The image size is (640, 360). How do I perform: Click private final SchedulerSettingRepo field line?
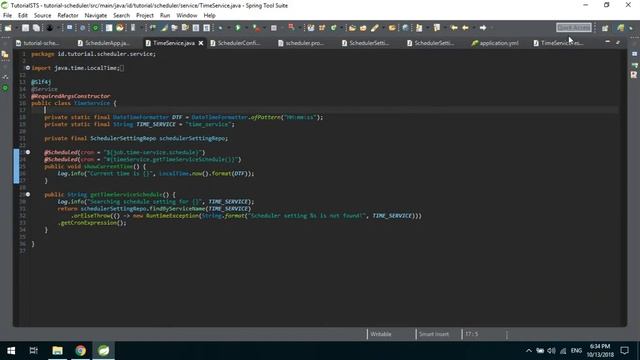click(136, 138)
